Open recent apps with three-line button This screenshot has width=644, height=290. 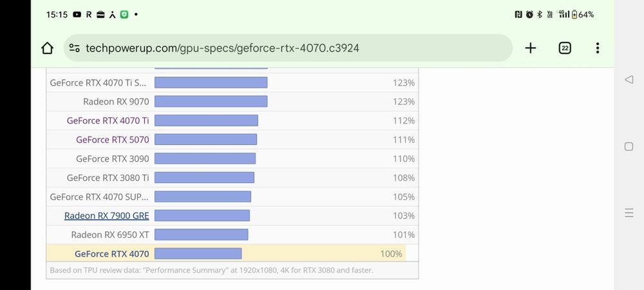tap(629, 213)
